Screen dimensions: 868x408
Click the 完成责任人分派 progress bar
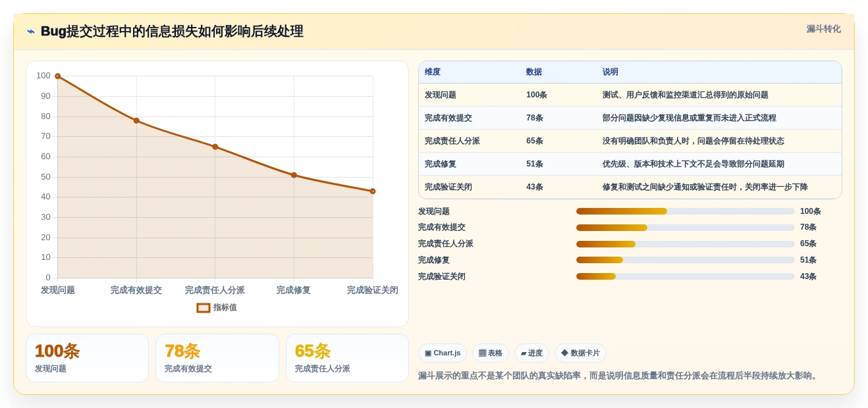pyautogui.click(x=686, y=244)
